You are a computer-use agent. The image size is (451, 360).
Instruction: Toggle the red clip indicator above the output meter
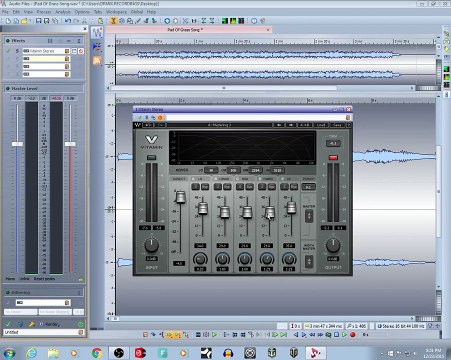click(x=333, y=157)
